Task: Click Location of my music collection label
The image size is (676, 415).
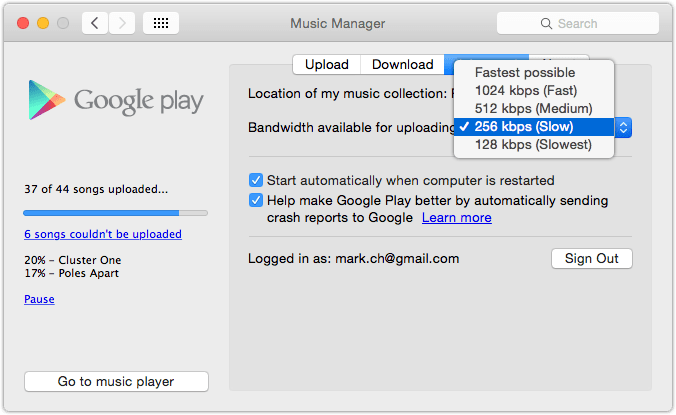Action: [347, 94]
